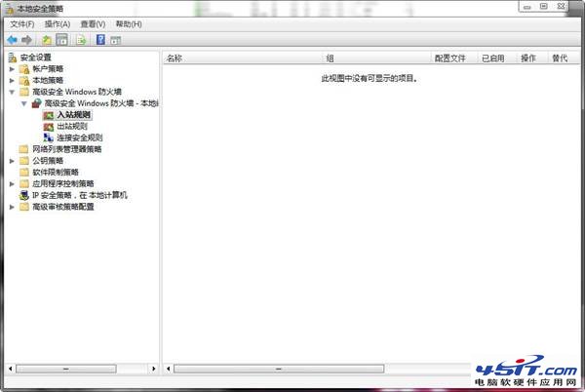Screen dimensions: 585x392
Task: Click tree pane scrollbar right arrow
Action: click(154, 369)
